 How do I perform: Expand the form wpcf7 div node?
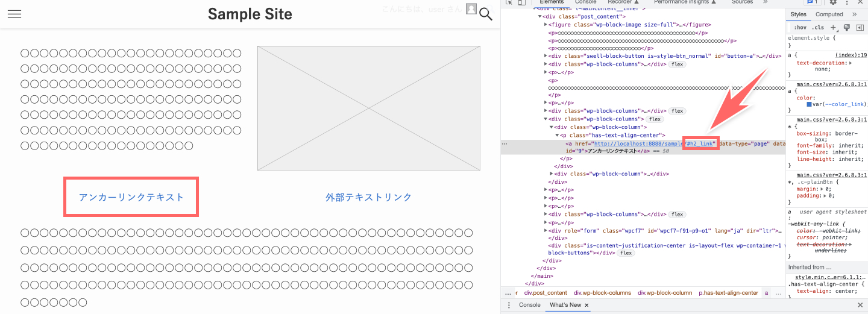[x=546, y=230]
